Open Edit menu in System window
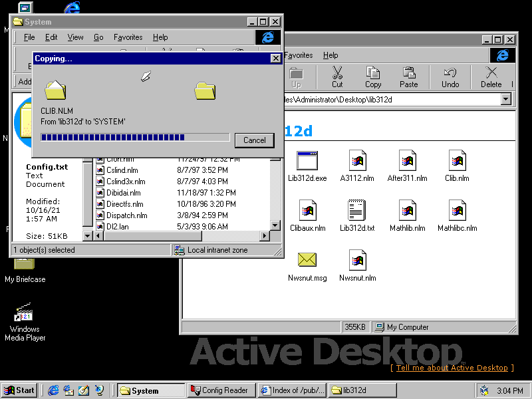The width and height of the screenshot is (532, 399). click(51, 37)
